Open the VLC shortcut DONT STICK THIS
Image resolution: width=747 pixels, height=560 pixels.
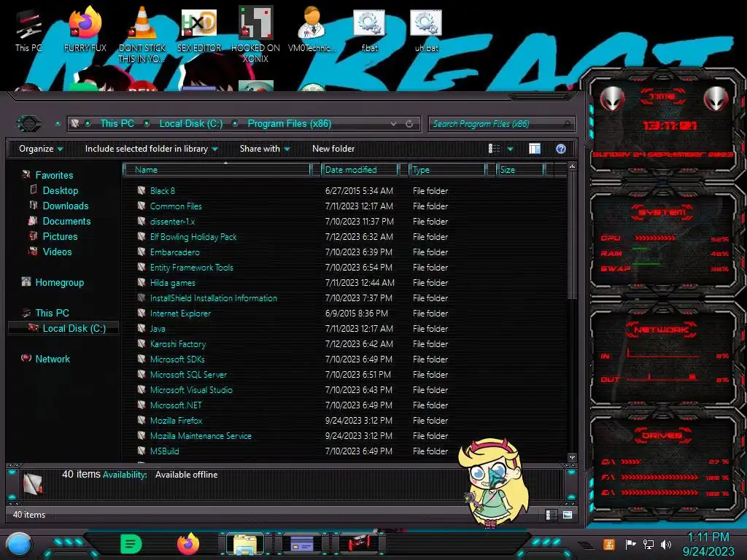pyautogui.click(x=142, y=34)
